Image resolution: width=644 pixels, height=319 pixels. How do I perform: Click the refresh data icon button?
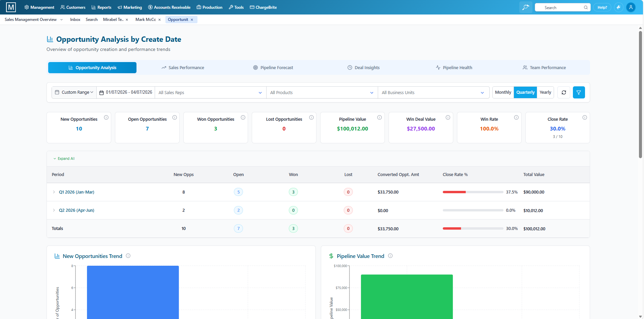coord(564,92)
